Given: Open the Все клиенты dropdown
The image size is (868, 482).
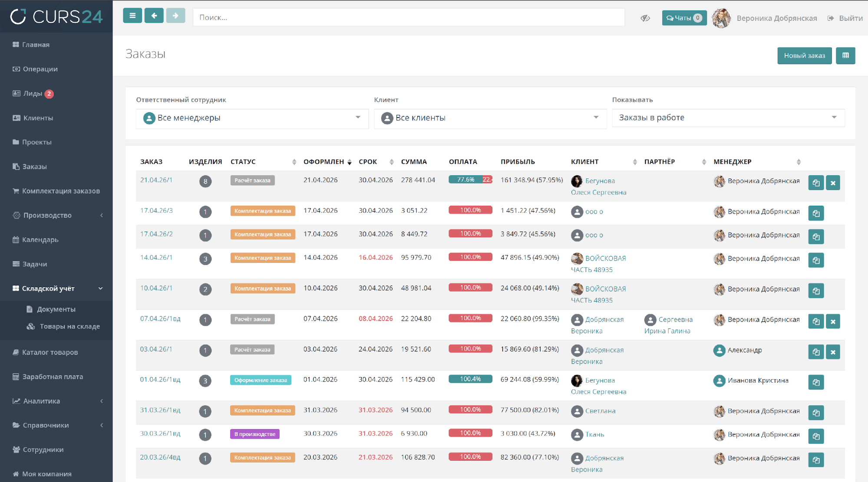Looking at the screenshot, I should tap(490, 118).
